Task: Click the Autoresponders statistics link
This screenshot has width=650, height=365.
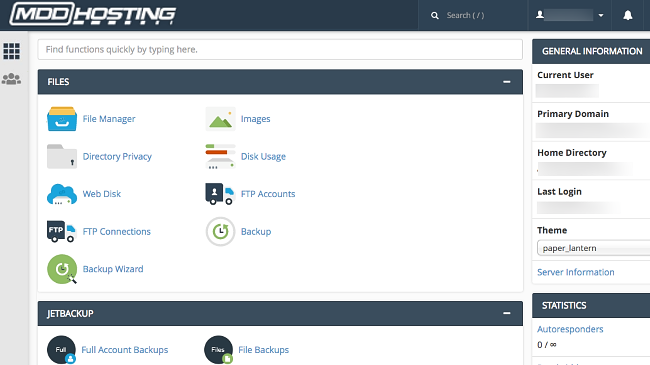Action: pyautogui.click(x=570, y=329)
